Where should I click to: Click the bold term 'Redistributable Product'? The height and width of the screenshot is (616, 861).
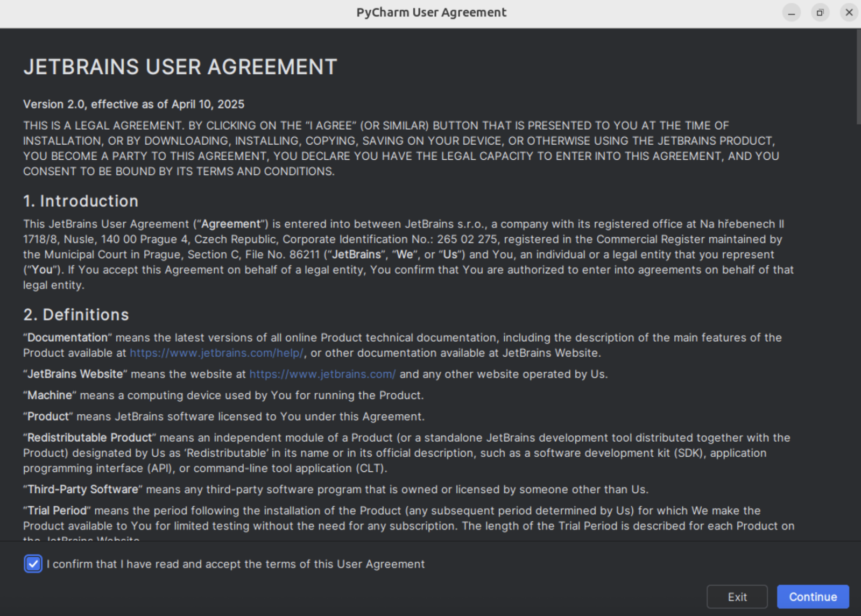click(x=89, y=437)
